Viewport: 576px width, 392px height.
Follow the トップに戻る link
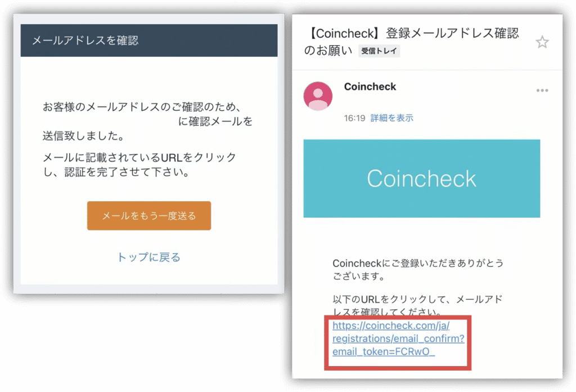tap(148, 257)
